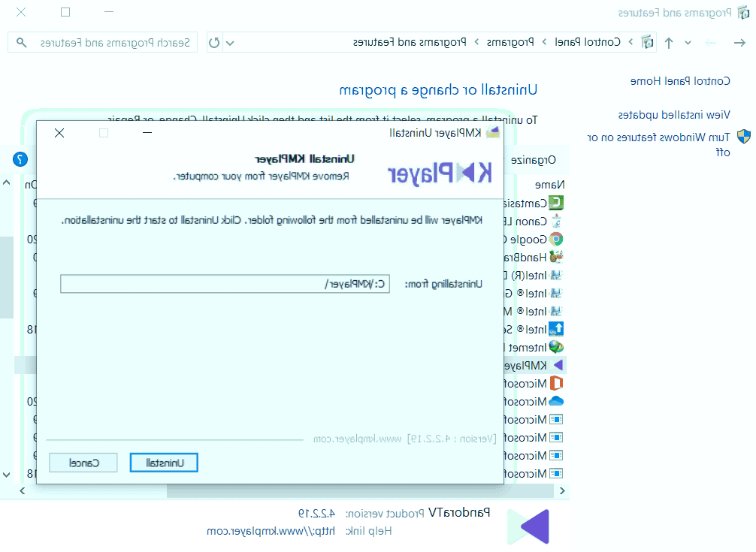Open the Organize menu
Screen dimensions: 756x552
point(534,159)
